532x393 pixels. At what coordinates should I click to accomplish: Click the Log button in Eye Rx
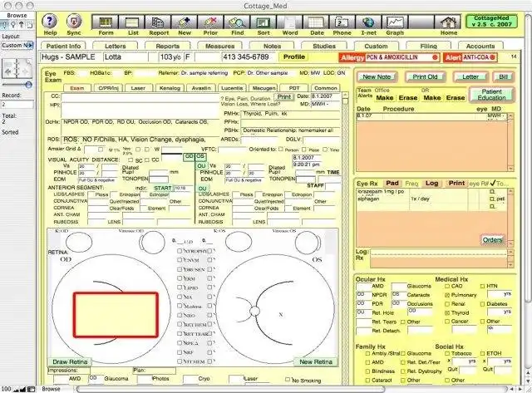(x=431, y=183)
